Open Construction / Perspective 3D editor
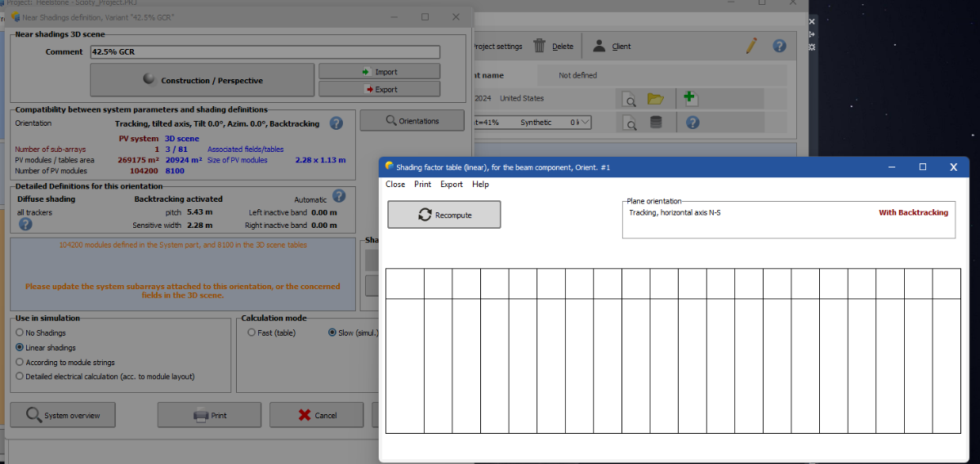The image size is (980, 464). coord(203,80)
